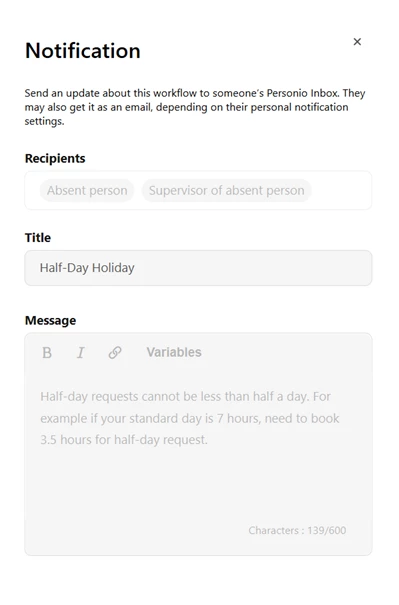Place cursor in message text paragraph
This screenshot has height=605, width=399.
(x=189, y=418)
